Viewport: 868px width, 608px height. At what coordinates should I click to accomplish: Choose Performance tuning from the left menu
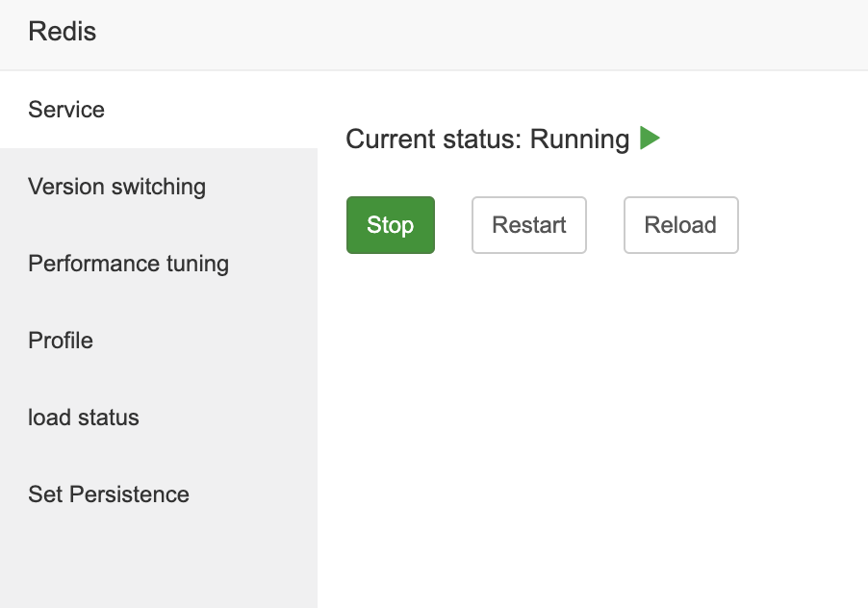(x=128, y=264)
